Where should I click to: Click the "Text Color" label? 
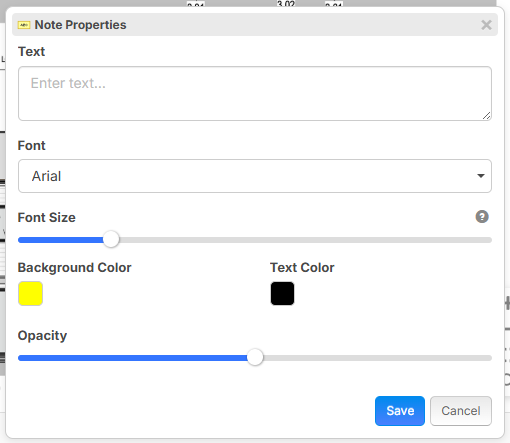pyautogui.click(x=302, y=267)
